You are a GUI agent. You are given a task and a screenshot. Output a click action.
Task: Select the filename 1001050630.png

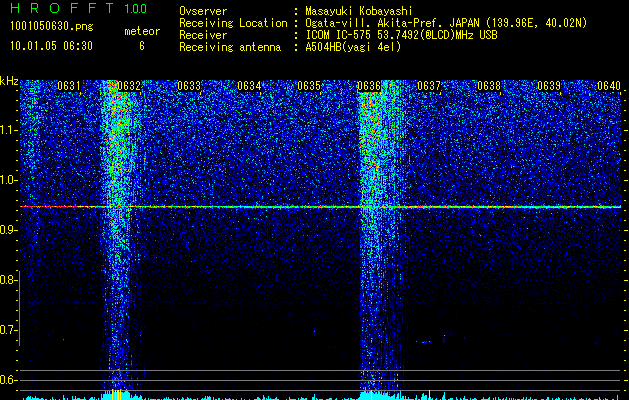pyautogui.click(x=52, y=27)
